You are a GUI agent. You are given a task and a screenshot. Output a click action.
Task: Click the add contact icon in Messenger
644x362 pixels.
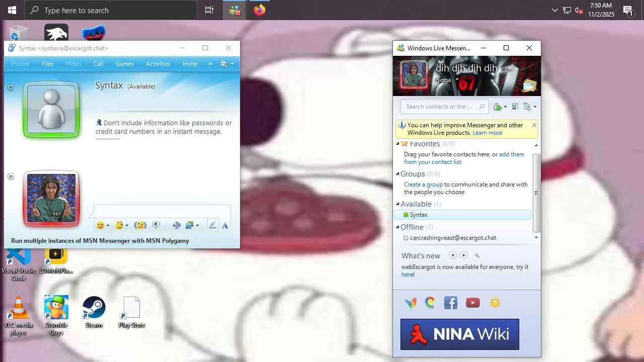click(498, 107)
